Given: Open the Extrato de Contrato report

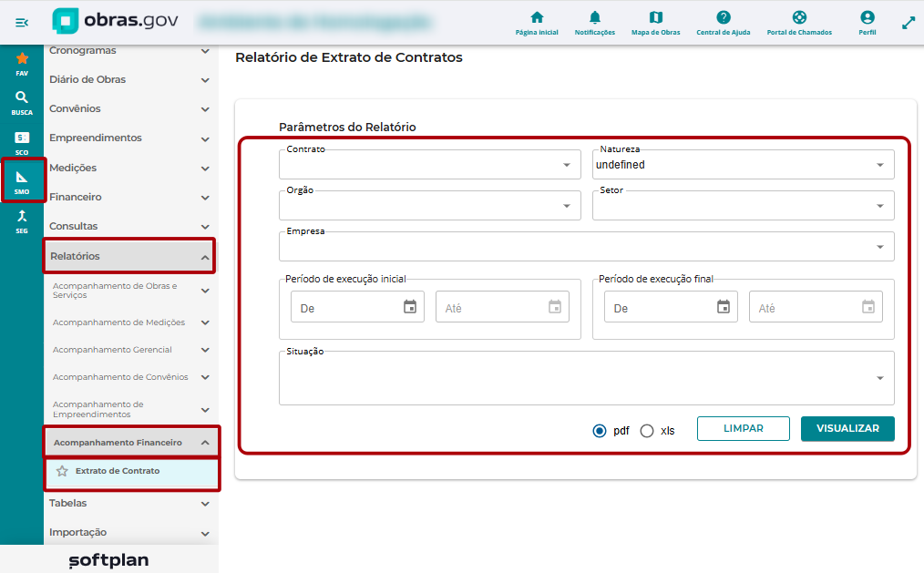Looking at the screenshot, I should coord(118,471).
